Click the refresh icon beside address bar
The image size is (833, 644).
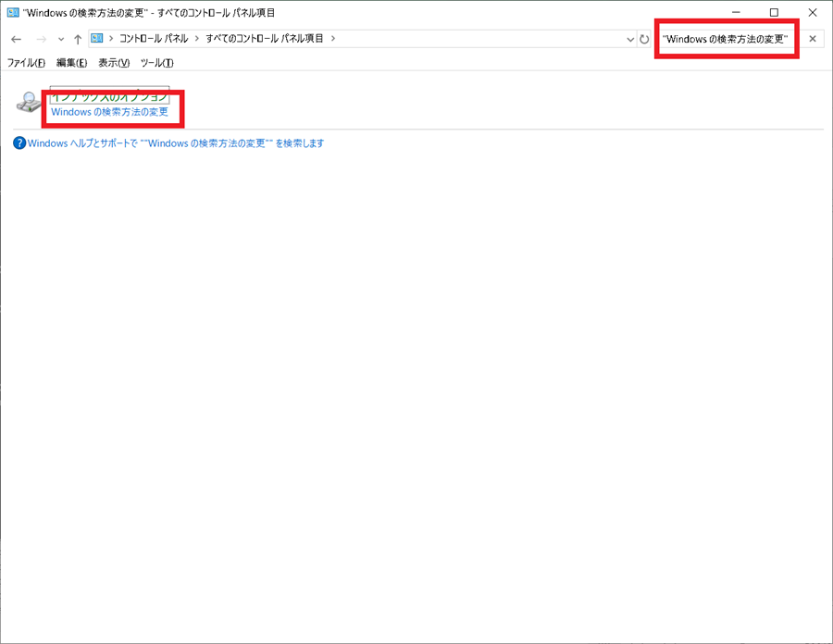pyautogui.click(x=644, y=38)
